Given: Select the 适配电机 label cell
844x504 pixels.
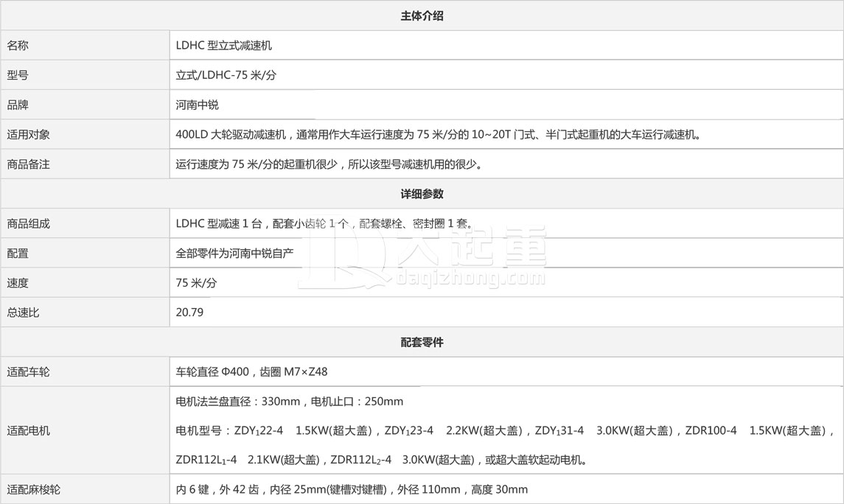Looking at the screenshot, I should click(x=85, y=430).
